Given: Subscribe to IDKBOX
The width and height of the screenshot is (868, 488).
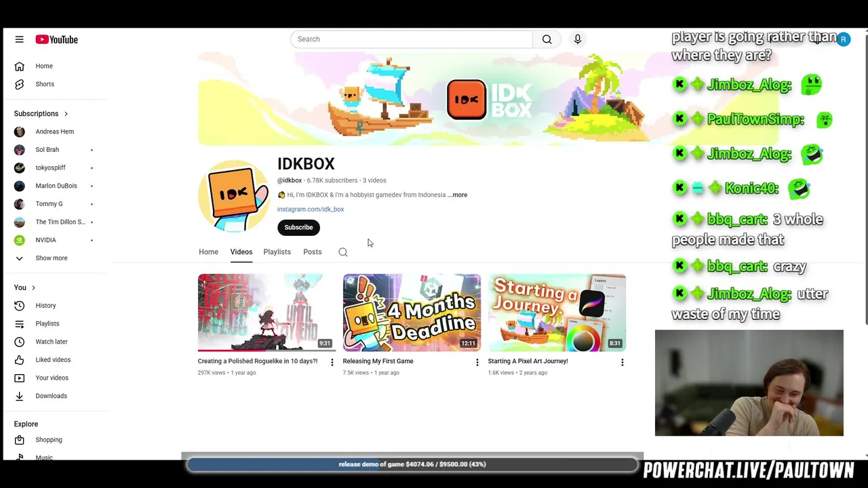Looking at the screenshot, I should point(298,228).
